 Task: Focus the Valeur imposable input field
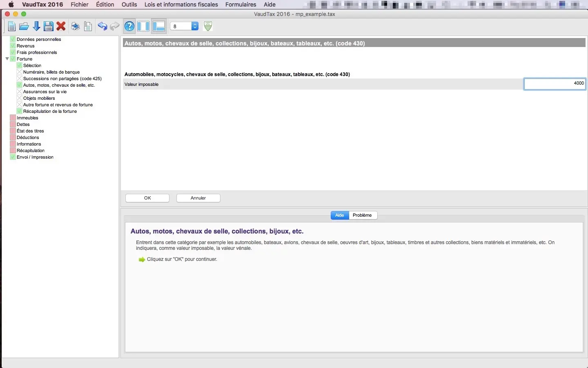tap(555, 84)
